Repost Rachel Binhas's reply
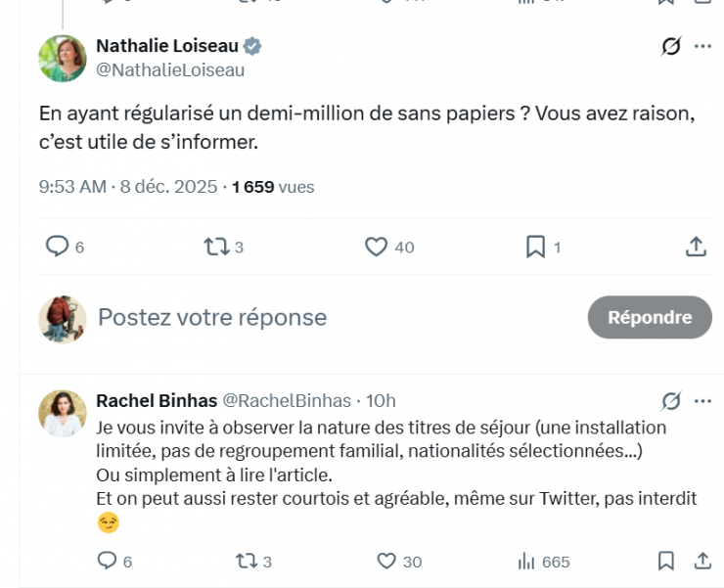This screenshot has width=724, height=588. pyautogui.click(x=247, y=561)
